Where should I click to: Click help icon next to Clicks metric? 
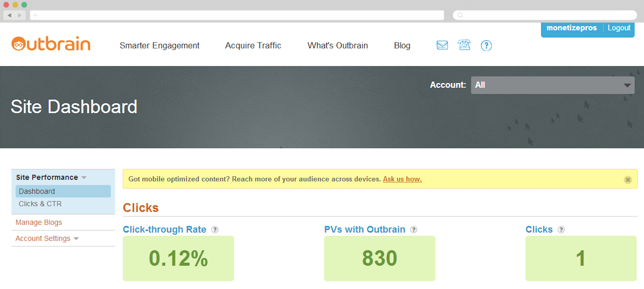561,230
